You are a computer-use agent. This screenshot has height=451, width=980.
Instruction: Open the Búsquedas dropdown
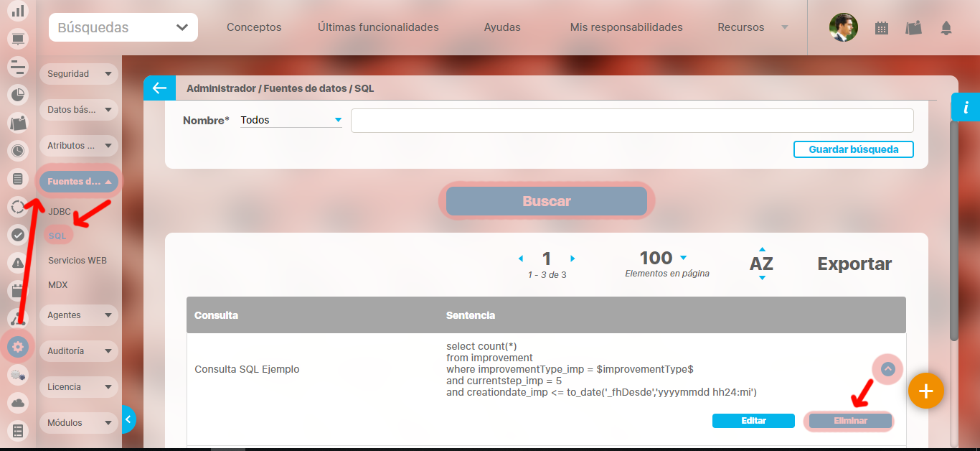pos(123,28)
